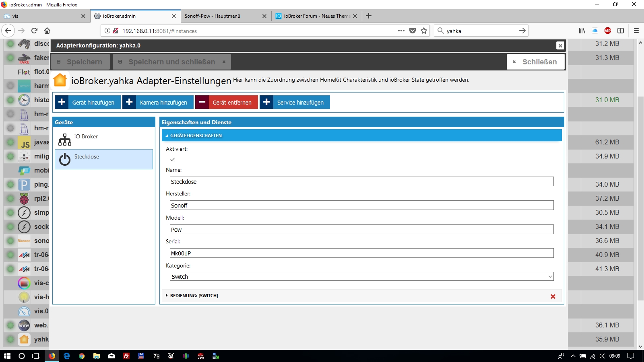The width and height of the screenshot is (644, 362).
Task: Open Chrome from the taskbar
Action: (x=82, y=356)
